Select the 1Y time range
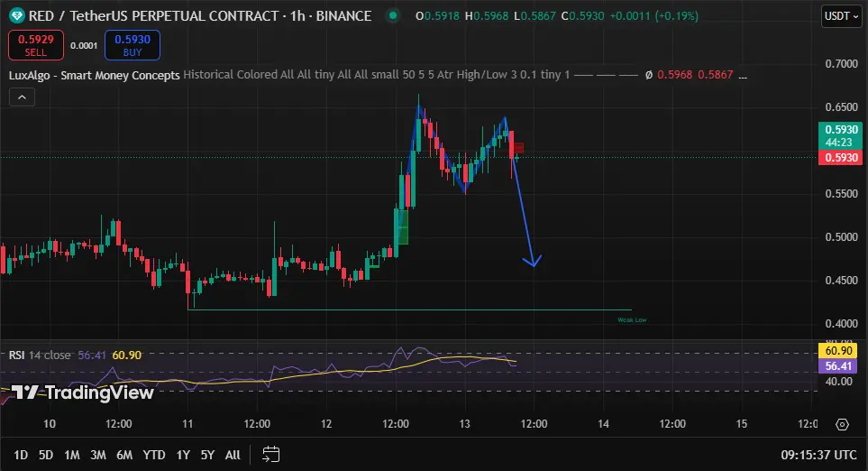The height and width of the screenshot is (471, 868). pos(183,455)
